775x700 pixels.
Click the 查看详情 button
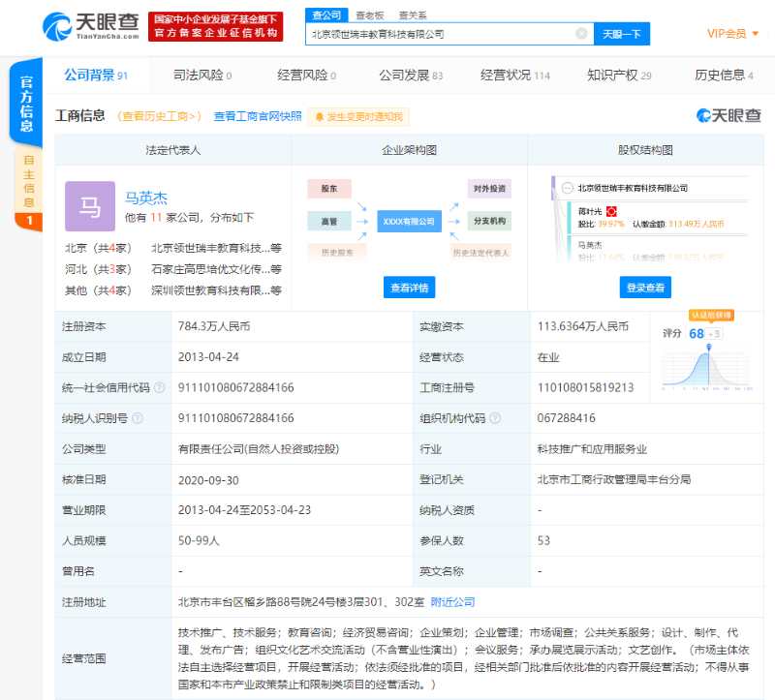(409, 288)
